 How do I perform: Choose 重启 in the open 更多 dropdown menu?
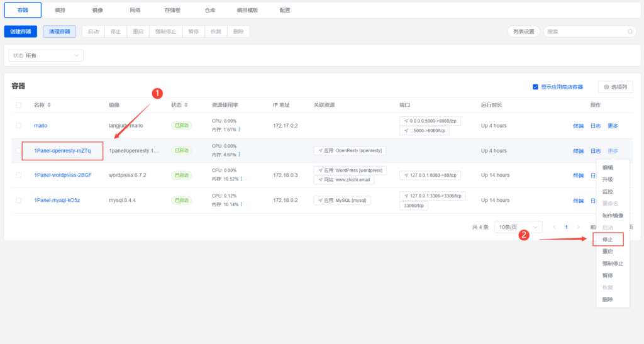click(x=608, y=251)
